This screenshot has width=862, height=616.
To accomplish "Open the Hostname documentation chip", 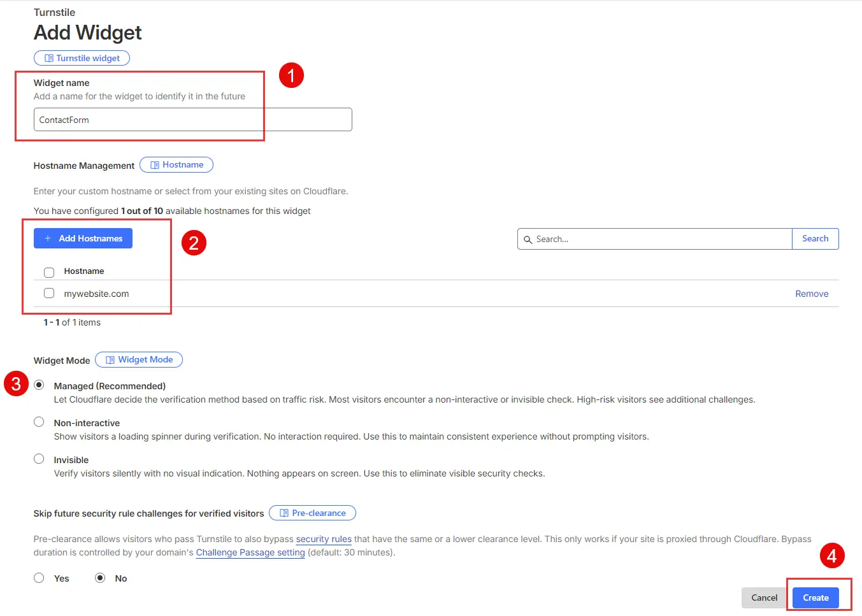I will coord(176,164).
